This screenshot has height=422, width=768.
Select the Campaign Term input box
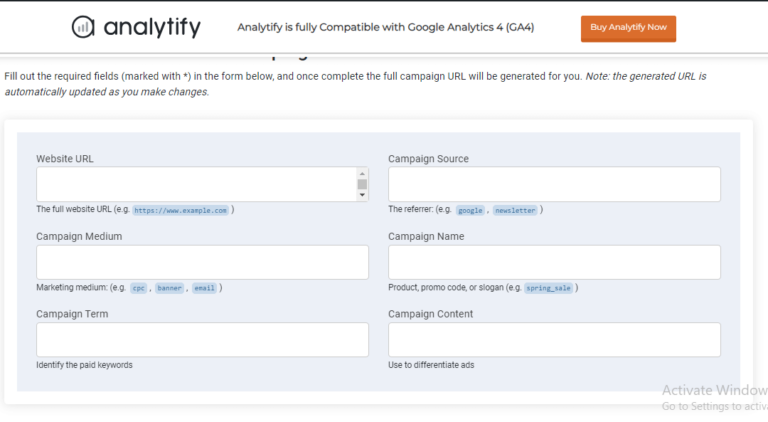coord(202,340)
